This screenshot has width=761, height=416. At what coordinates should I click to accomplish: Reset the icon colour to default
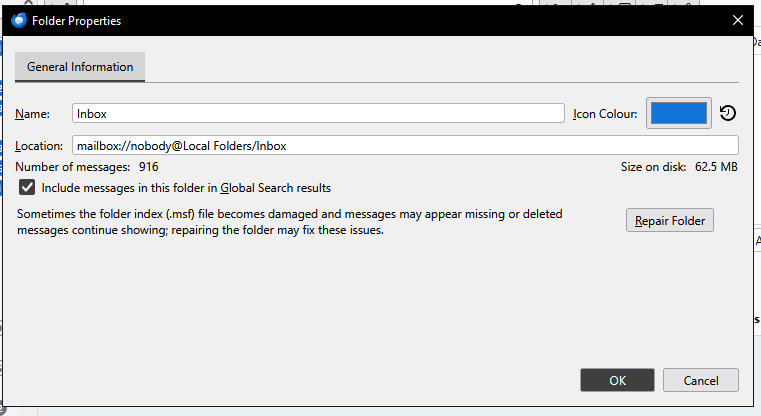click(728, 114)
